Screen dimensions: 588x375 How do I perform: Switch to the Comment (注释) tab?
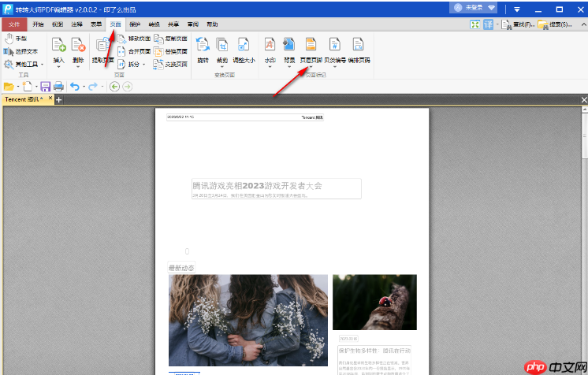[77, 24]
